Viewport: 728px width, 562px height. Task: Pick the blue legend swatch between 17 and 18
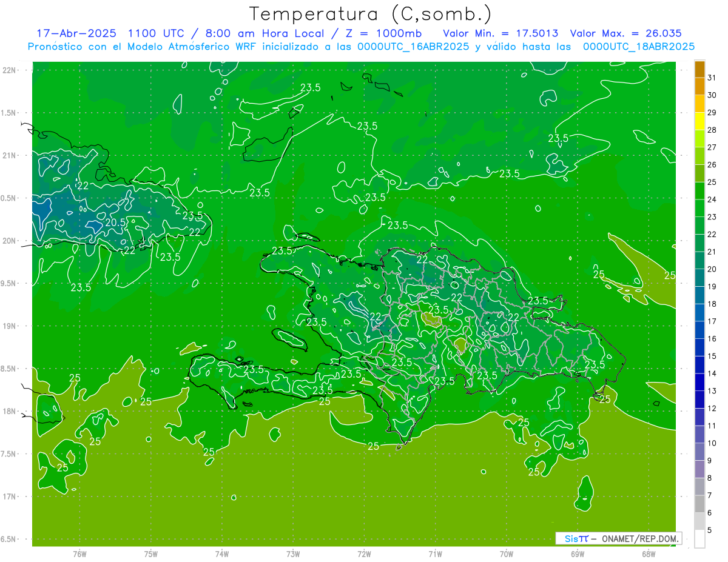coord(699,313)
